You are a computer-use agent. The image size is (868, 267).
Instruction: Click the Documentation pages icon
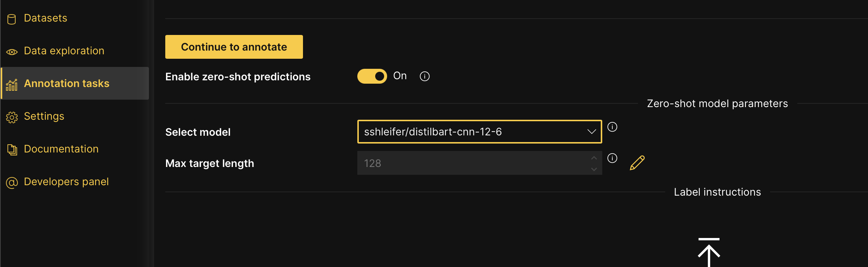(x=12, y=150)
